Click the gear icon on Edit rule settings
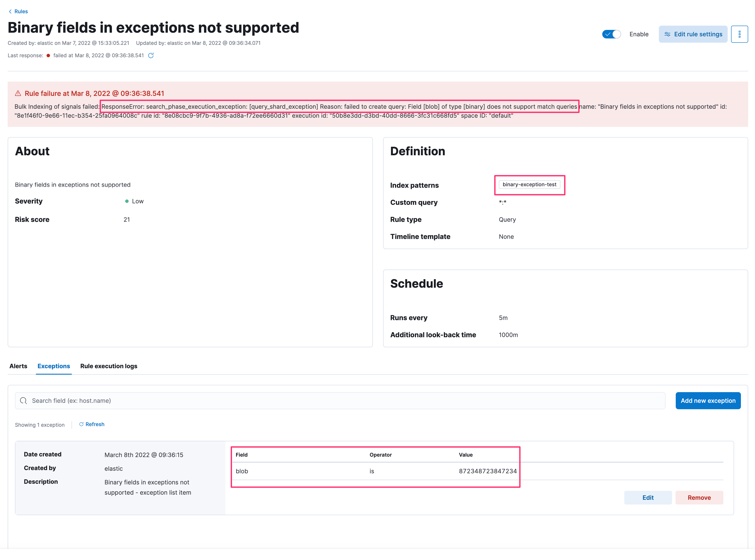 (x=668, y=34)
